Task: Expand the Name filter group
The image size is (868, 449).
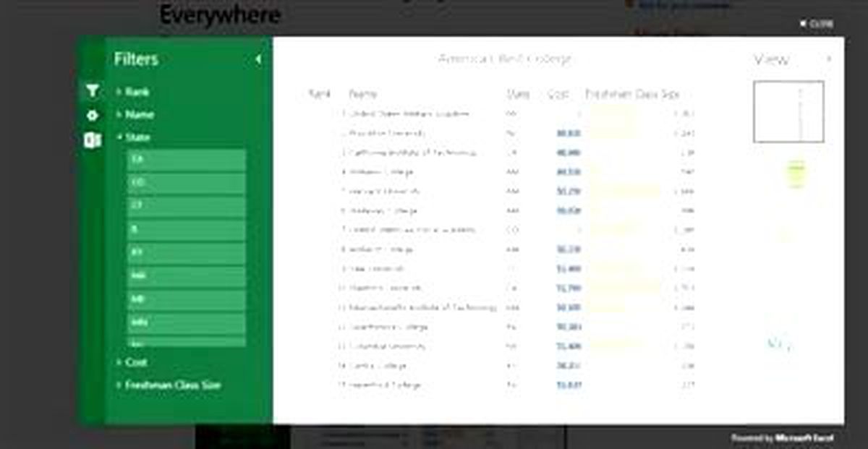Action: pos(135,114)
